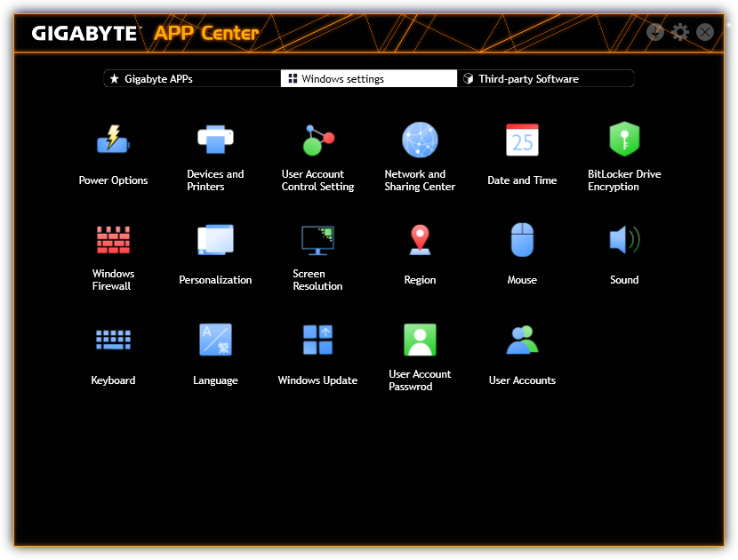
Task: Open Windows Firewall brick wall icon
Action: (x=113, y=239)
